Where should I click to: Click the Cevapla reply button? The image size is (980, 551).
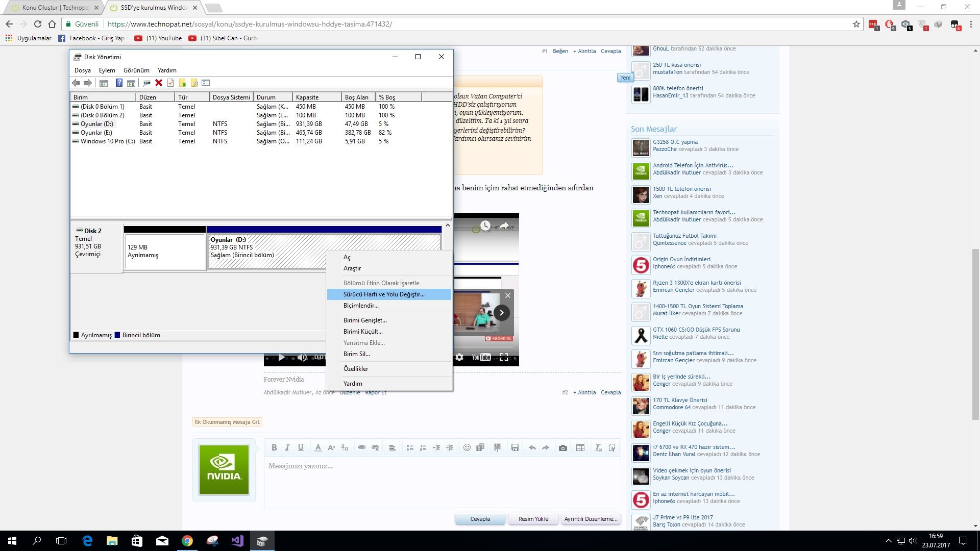[480, 519]
